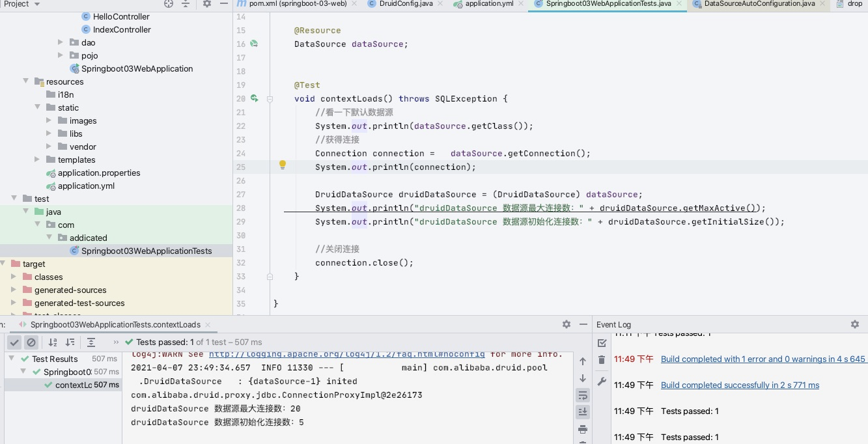
Task: Click the up arrow in console toolbar
Action: coord(583,361)
